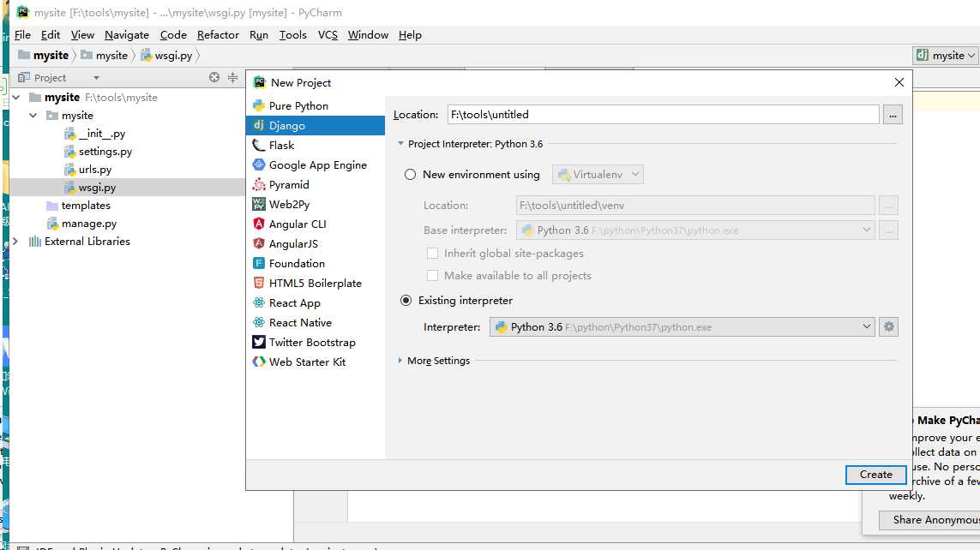Click wsgi.py breadcrumb in navigation bar
980x550 pixels.
[166, 56]
